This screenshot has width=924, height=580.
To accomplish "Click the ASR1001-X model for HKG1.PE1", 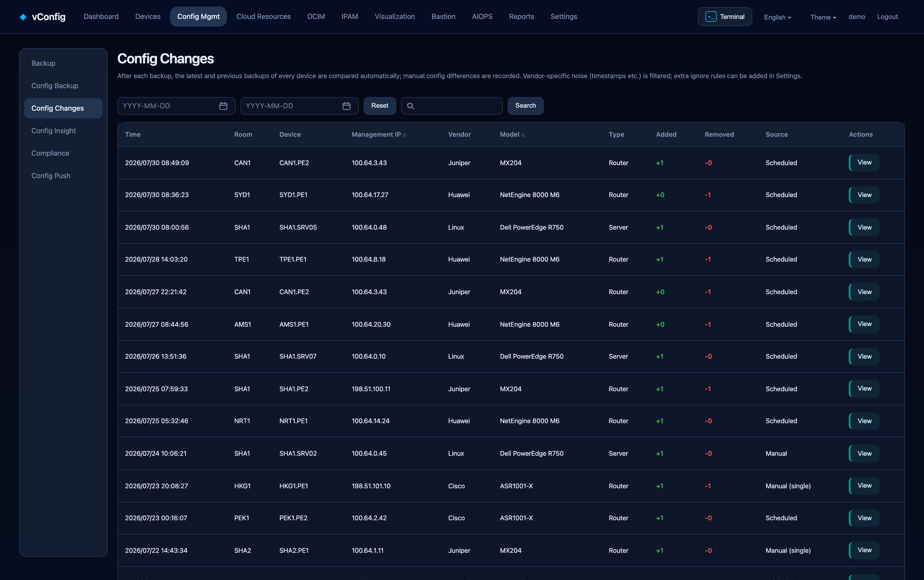I will 516,486.
